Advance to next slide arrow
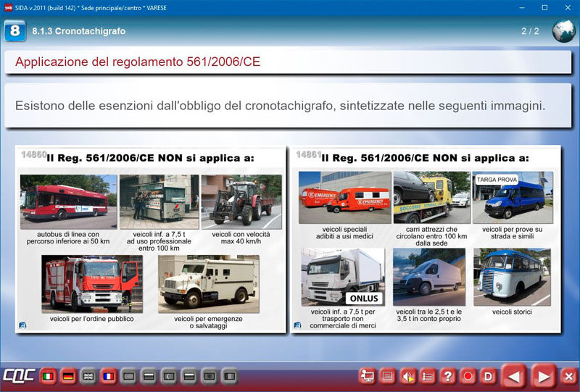The width and height of the screenshot is (580, 392). pos(542,377)
